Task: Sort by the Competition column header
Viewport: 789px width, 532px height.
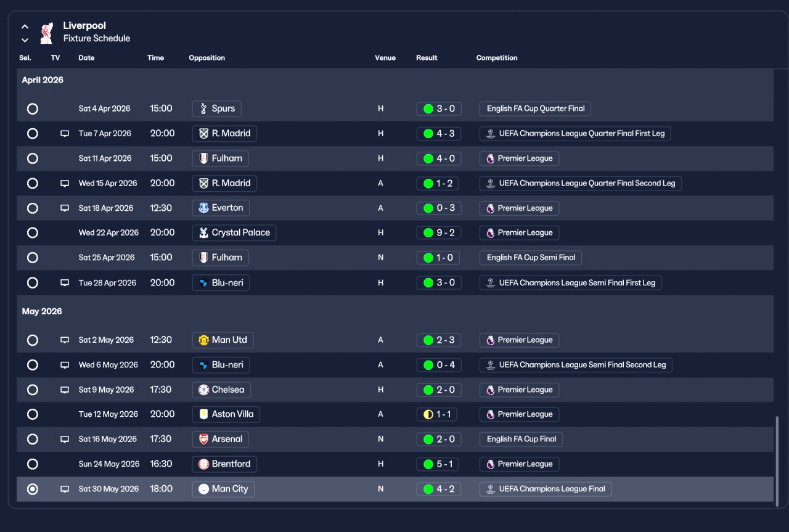Action: tap(497, 58)
